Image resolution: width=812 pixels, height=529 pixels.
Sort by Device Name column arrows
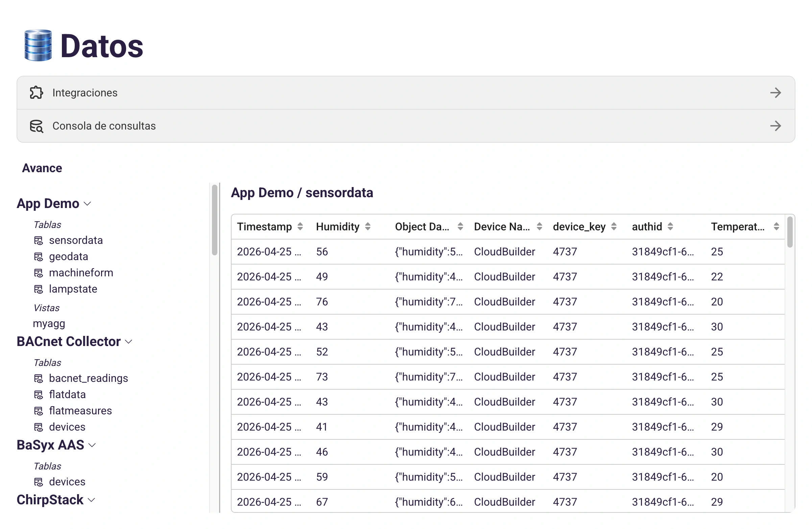click(x=540, y=227)
